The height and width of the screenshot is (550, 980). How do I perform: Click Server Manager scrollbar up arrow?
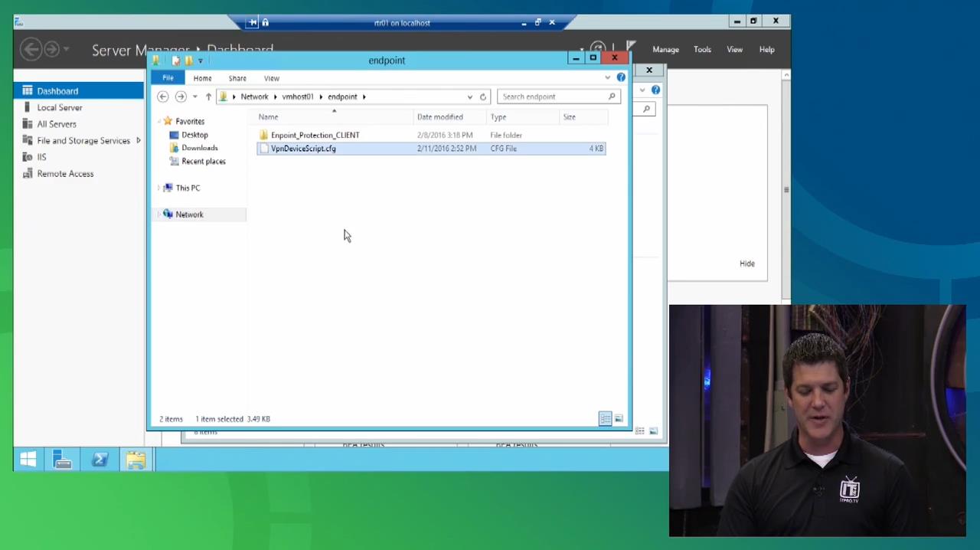point(786,75)
